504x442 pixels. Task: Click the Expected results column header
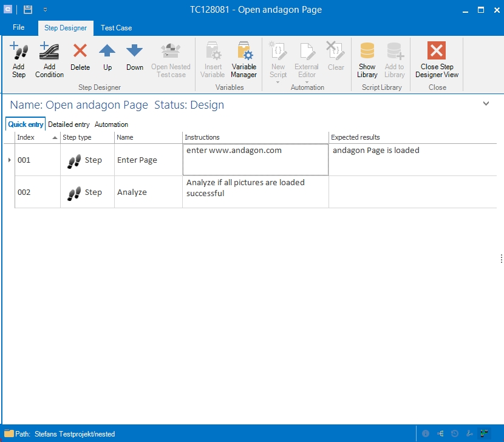pyautogui.click(x=355, y=138)
